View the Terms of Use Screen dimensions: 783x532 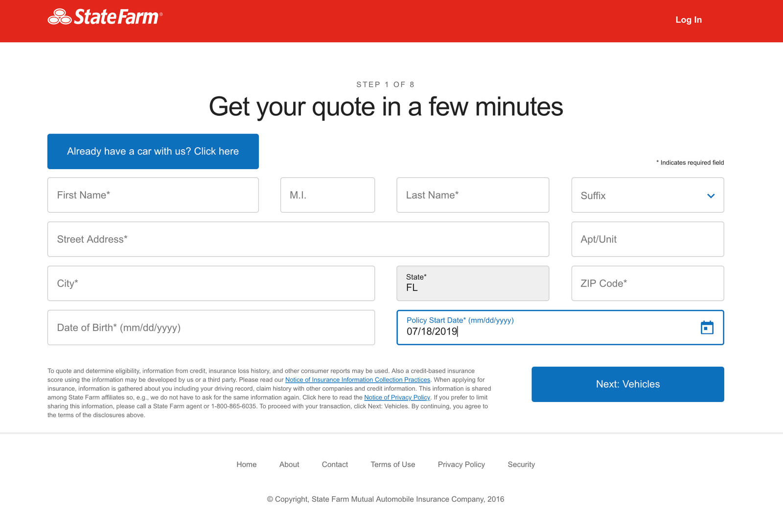[392, 464]
